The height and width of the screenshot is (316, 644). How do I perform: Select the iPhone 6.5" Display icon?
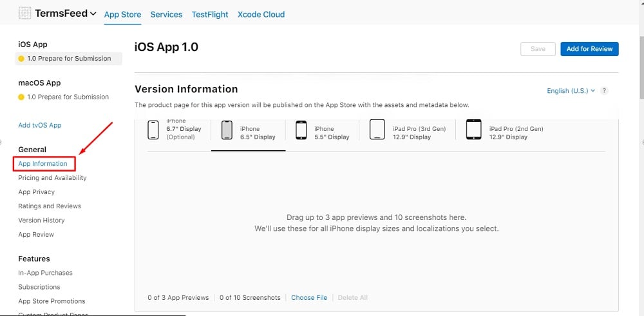tap(227, 130)
